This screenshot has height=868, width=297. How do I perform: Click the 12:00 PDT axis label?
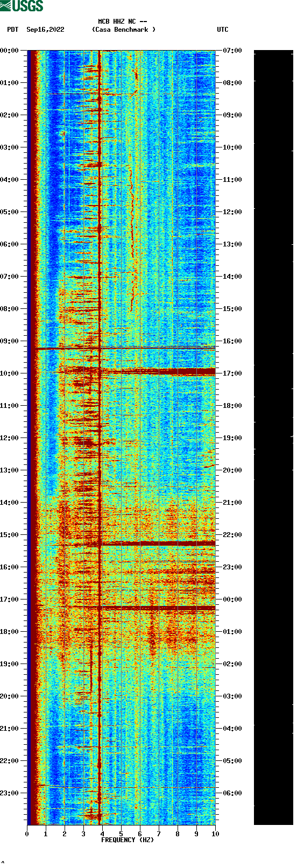pyautogui.click(x=9, y=438)
